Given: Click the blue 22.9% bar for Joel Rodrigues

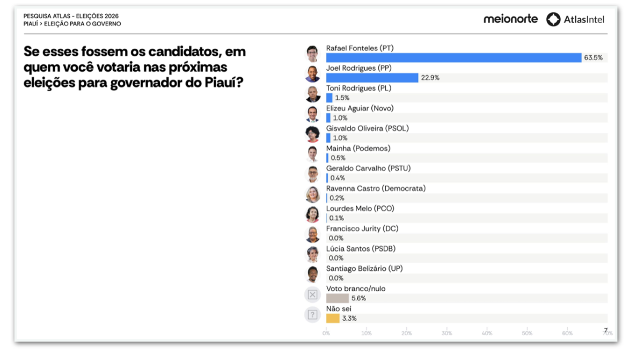Looking at the screenshot, I should tap(372, 78).
